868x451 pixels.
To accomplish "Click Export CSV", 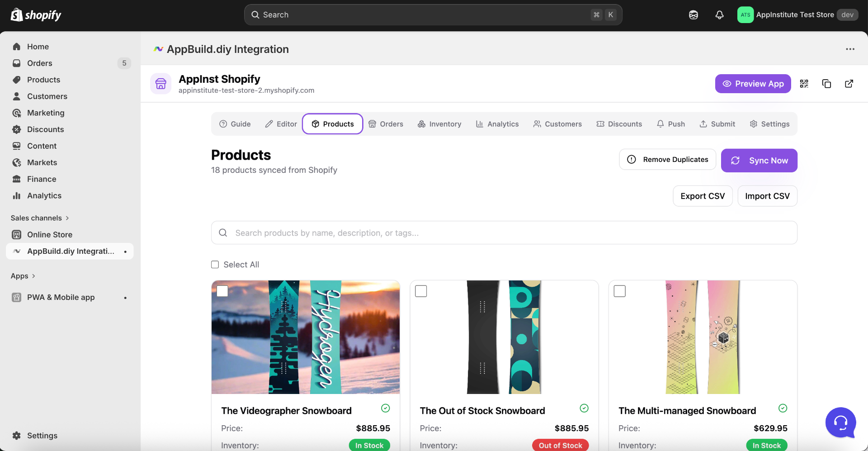I will (x=703, y=196).
